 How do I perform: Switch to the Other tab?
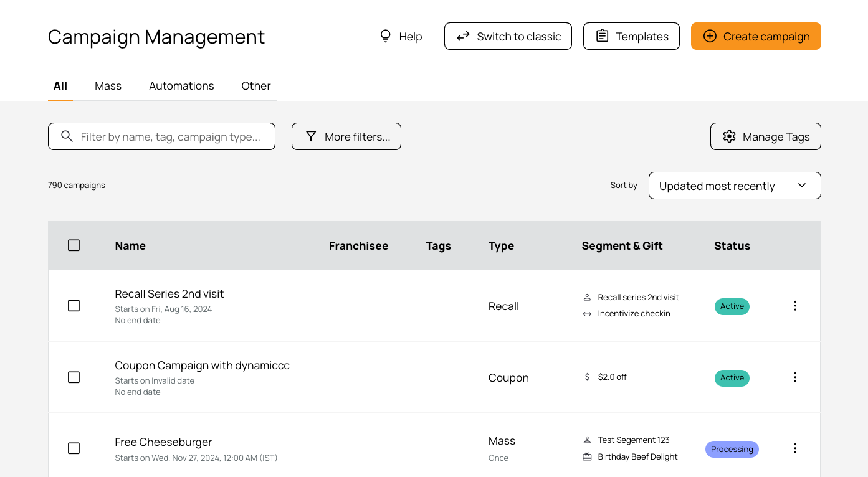click(256, 86)
